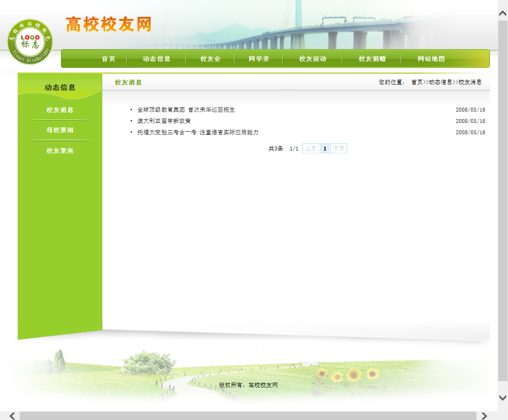508x420 pixels.
Task: Select 同学录 from the top navigation
Action: click(259, 59)
